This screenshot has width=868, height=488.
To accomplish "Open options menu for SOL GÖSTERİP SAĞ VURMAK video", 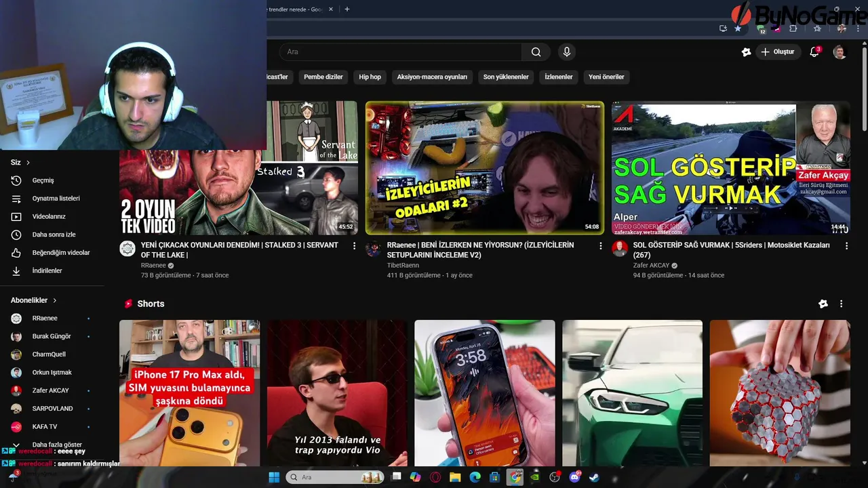I will pos(846,246).
